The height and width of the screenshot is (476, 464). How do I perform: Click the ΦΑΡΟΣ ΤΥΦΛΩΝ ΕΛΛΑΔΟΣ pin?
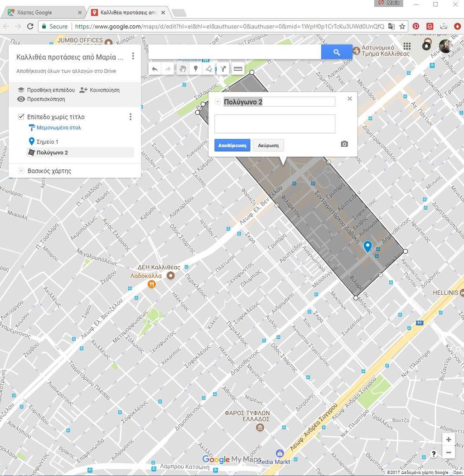260,428
